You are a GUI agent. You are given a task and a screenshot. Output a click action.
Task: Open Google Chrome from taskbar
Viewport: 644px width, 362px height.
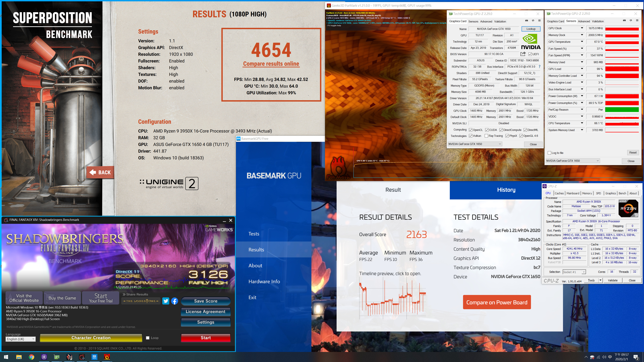tap(32, 357)
